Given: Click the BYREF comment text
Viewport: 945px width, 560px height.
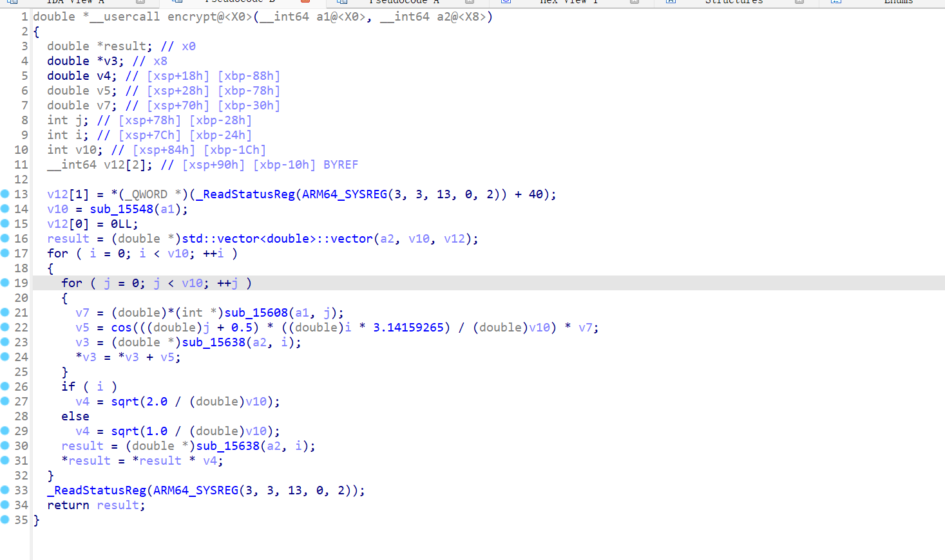Looking at the screenshot, I should [341, 165].
